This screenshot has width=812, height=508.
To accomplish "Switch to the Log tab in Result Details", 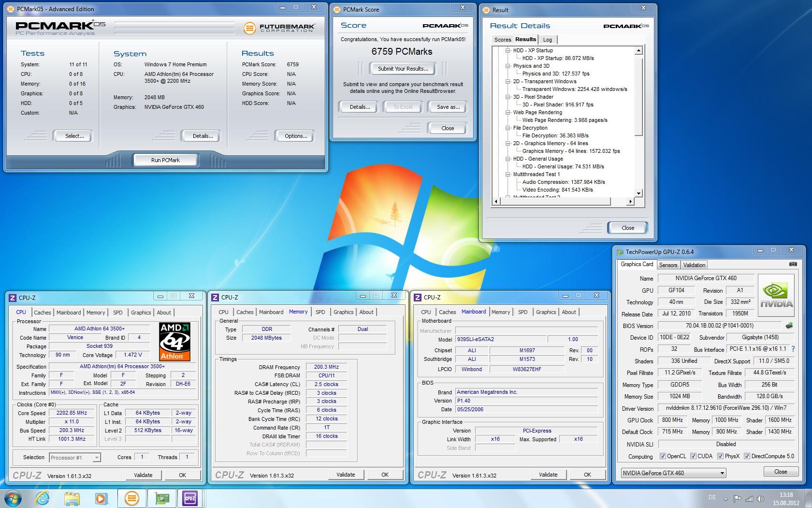I will [x=547, y=40].
